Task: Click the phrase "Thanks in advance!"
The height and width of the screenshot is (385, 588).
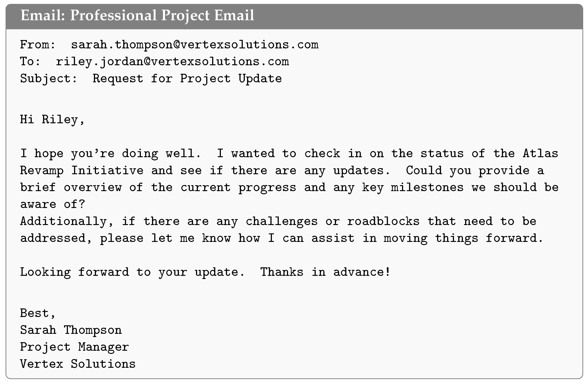Action: (x=325, y=272)
